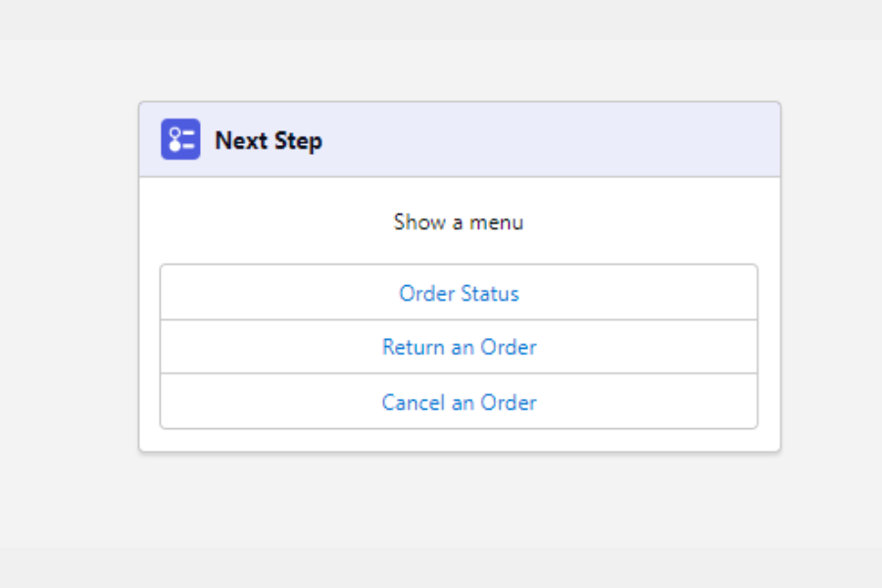
Task: Click empty header area right of Next Step
Action: click(x=588, y=140)
